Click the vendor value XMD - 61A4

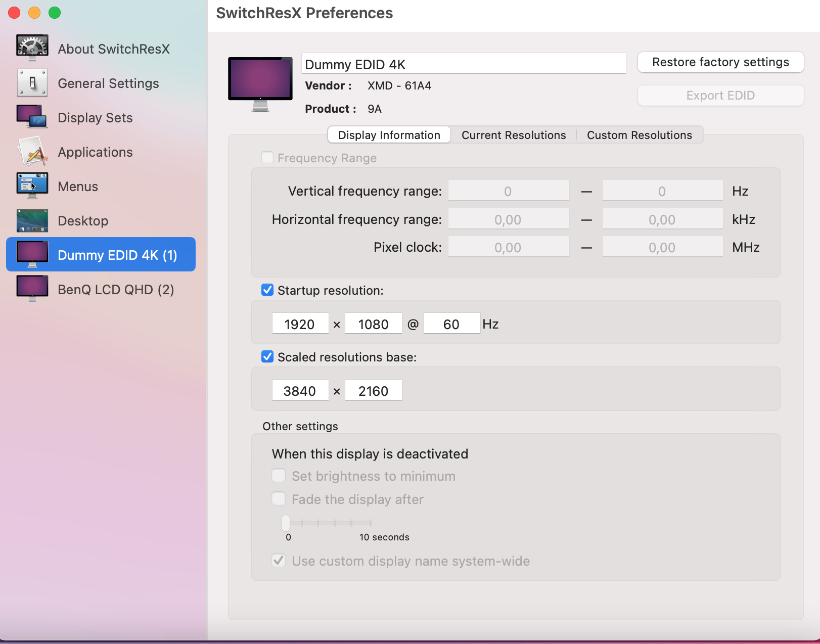pyautogui.click(x=399, y=85)
